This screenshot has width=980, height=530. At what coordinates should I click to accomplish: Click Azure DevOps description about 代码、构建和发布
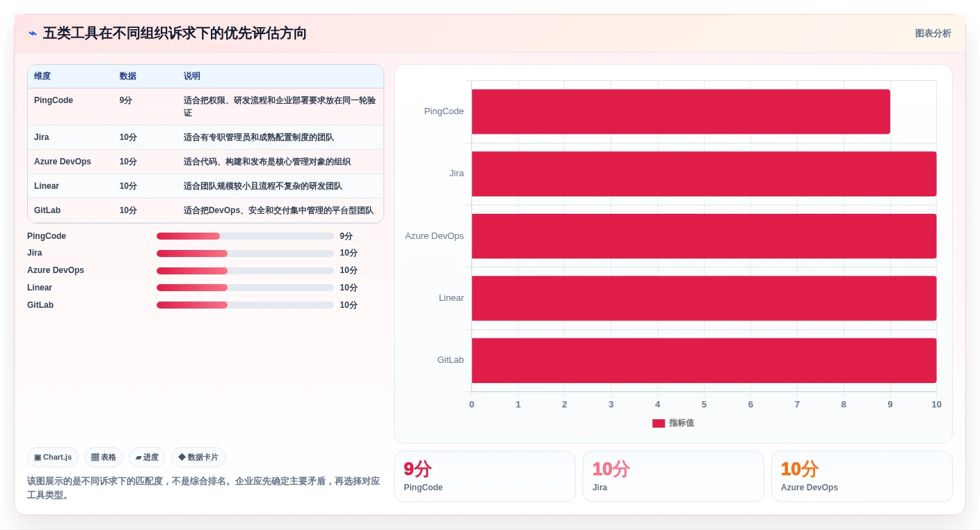267,162
